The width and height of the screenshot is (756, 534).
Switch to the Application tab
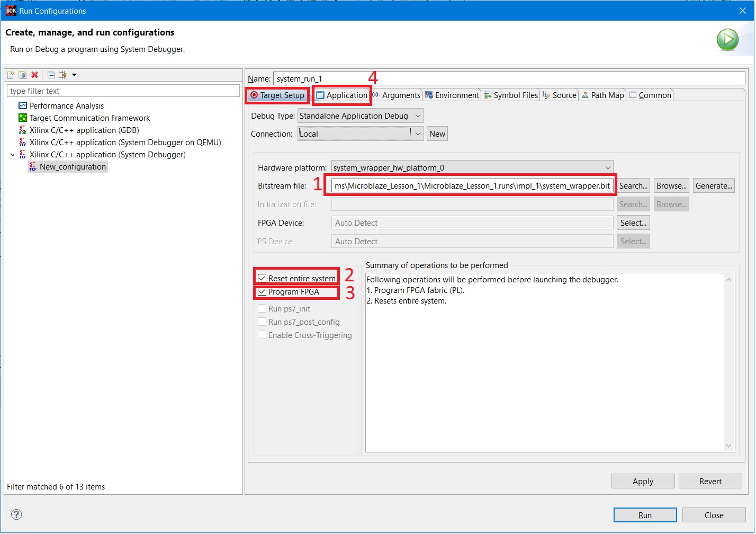point(341,95)
